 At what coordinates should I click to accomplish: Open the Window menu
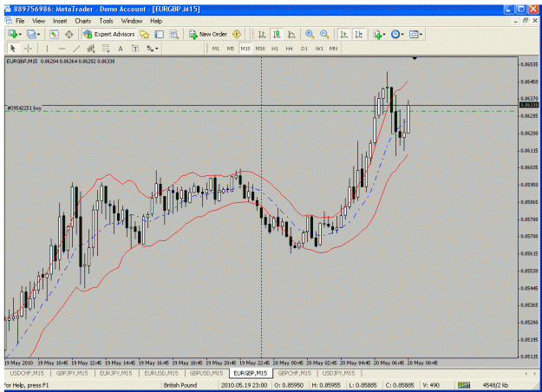tap(132, 21)
